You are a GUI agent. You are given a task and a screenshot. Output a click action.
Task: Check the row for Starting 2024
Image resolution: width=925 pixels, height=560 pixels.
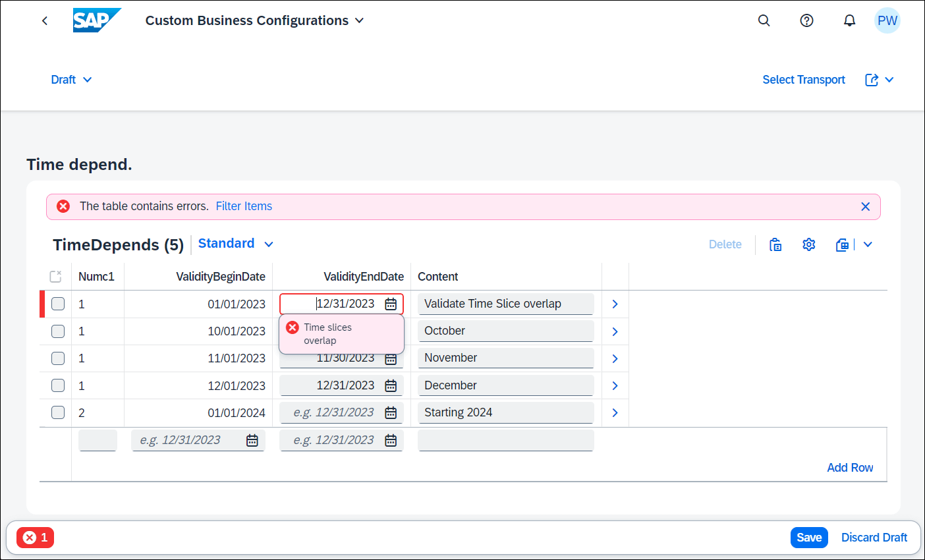coord(57,412)
